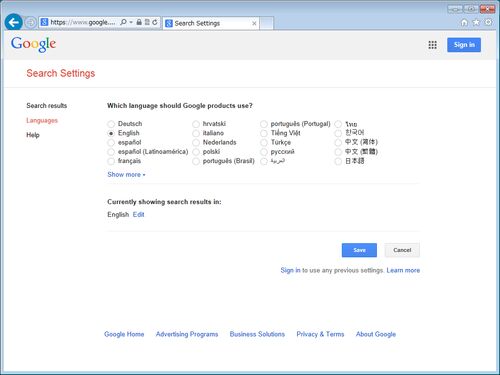Select Japanese language radio button

coord(338,161)
